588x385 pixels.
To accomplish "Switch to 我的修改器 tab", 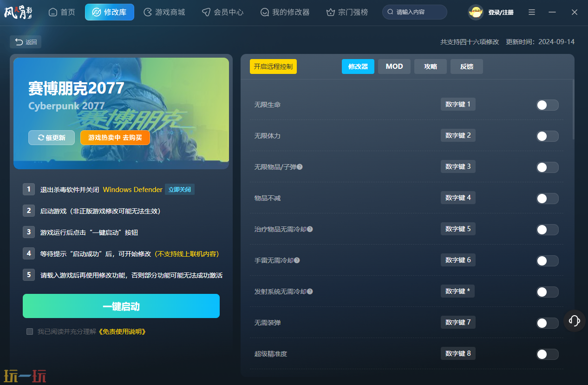I will pos(285,12).
